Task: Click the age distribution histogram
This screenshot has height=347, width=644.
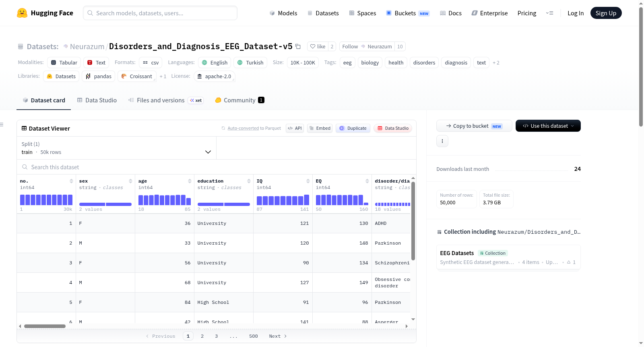Action: 165,200
